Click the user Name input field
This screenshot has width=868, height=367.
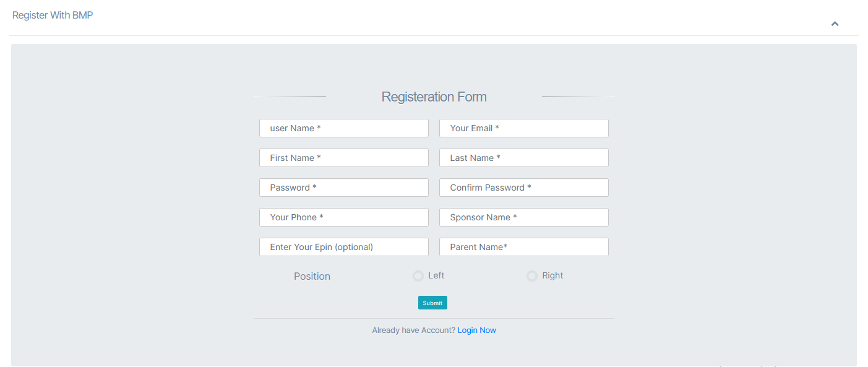343,128
